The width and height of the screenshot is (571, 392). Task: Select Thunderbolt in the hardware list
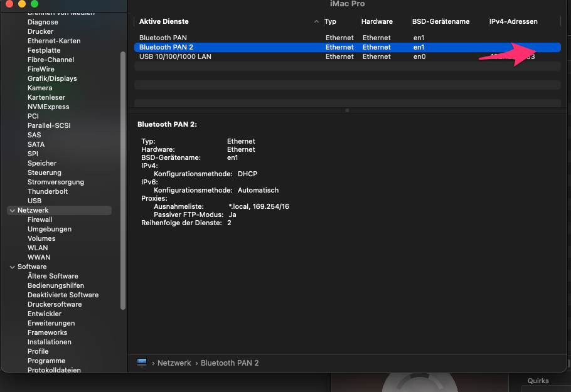(47, 191)
